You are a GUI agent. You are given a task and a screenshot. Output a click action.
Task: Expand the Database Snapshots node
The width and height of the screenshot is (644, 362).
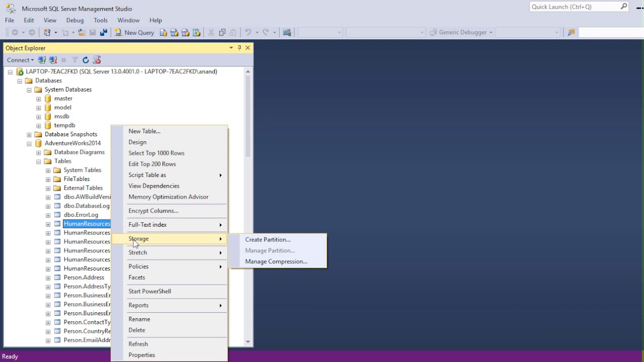[x=29, y=135]
